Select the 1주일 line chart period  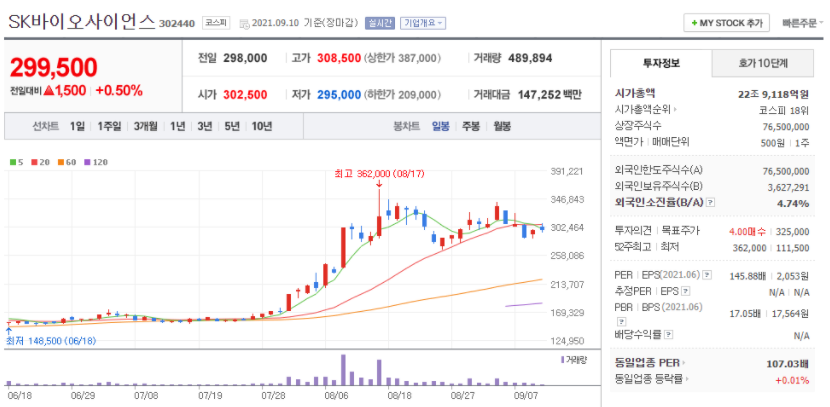click(x=109, y=126)
